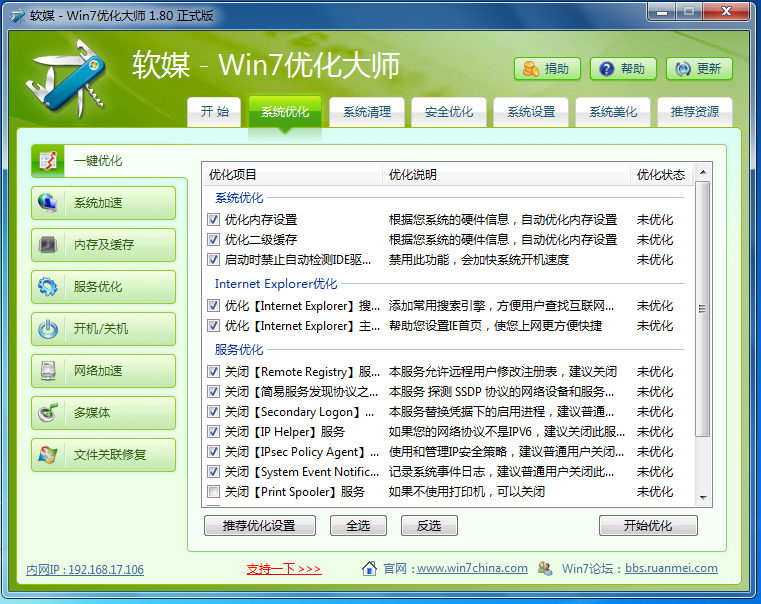This screenshot has width=761, height=604.
Task: Click the red 支持一下>>> link
Action: (284, 569)
